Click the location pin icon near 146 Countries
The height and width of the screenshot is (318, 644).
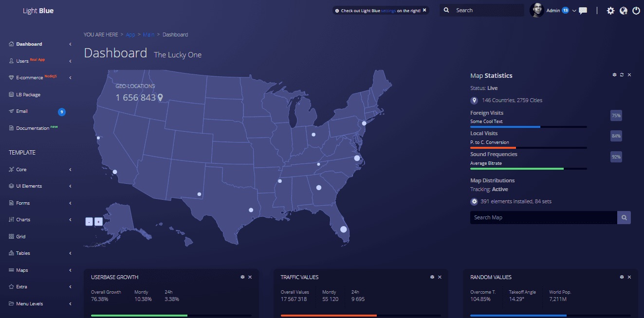[474, 100]
